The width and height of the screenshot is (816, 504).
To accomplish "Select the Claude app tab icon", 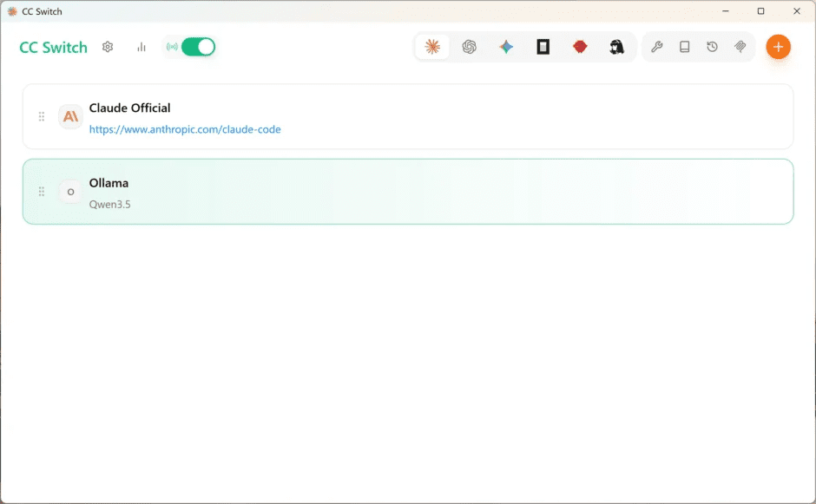I will [432, 47].
